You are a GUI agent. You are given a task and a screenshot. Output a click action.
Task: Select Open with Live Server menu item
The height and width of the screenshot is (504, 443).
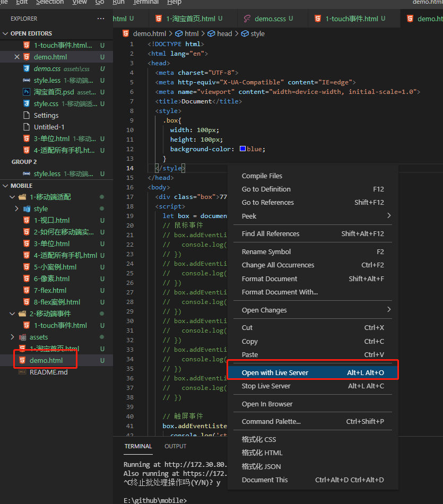click(x=275, y=372)
